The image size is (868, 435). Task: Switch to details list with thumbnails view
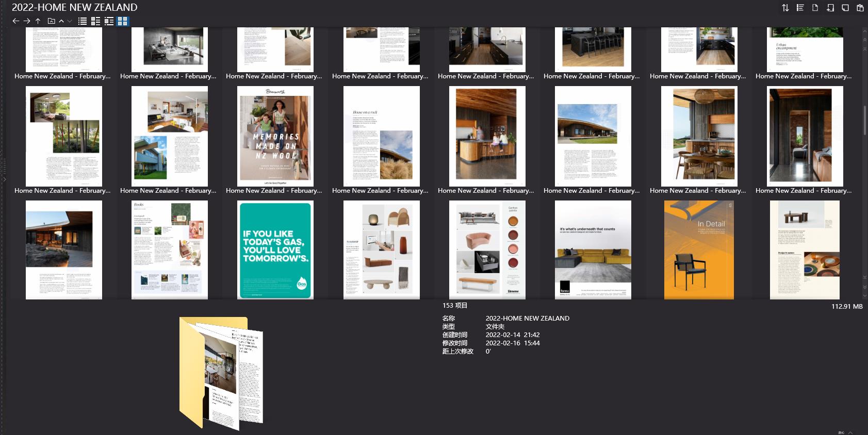pos(95,21)
